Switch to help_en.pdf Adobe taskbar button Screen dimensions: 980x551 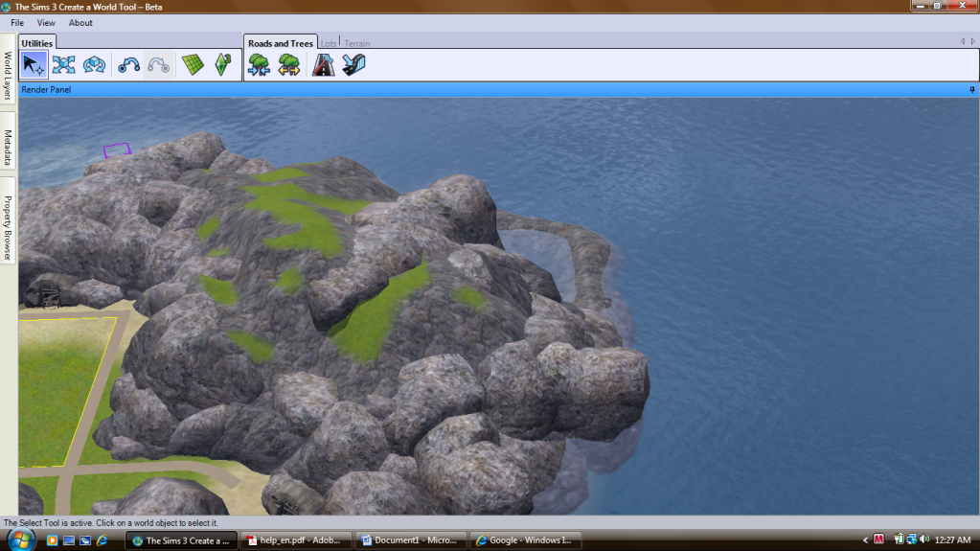[x=294, y=540]
